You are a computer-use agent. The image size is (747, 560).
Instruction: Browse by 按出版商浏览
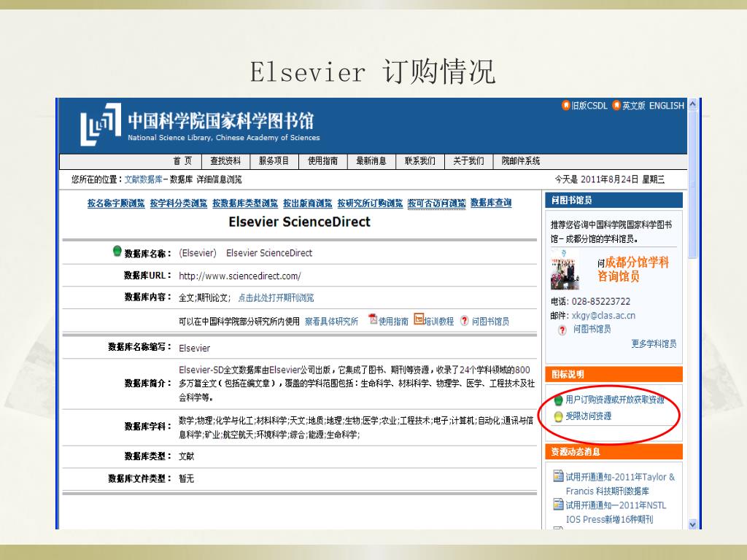pyautogui.click(x=307, y=203)
